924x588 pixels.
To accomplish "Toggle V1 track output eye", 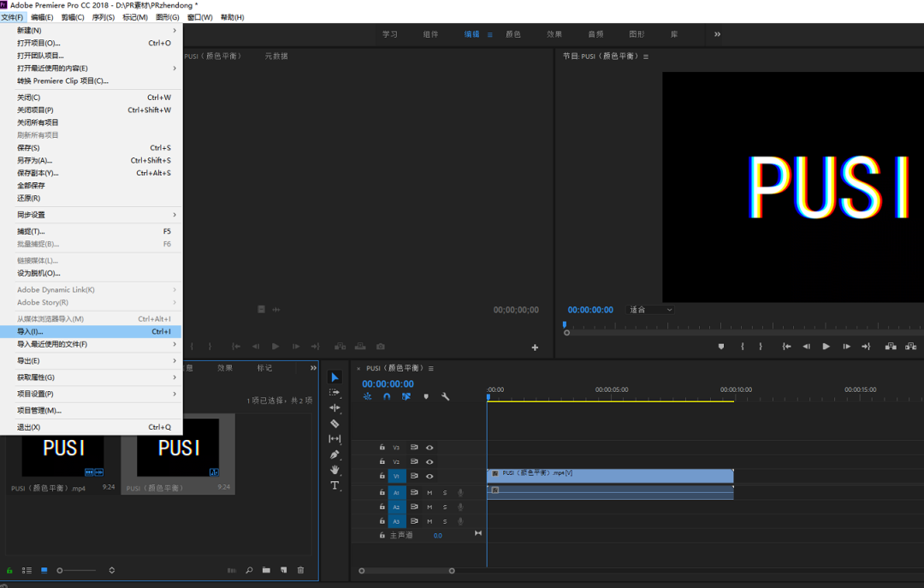I will coord(429,476).
